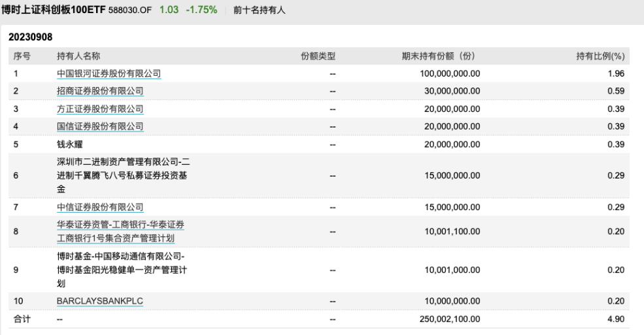Select share amount 30,000,000.00

point(452,91)
